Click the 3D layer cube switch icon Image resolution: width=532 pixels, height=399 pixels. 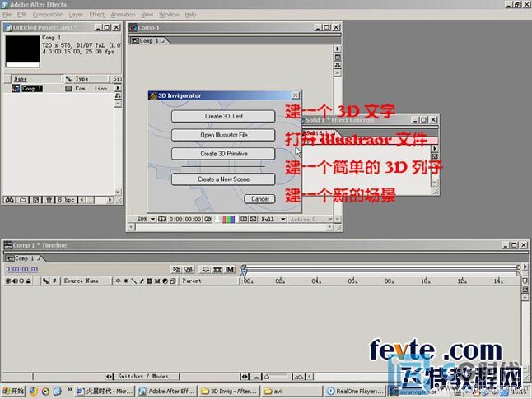(173, 281)
